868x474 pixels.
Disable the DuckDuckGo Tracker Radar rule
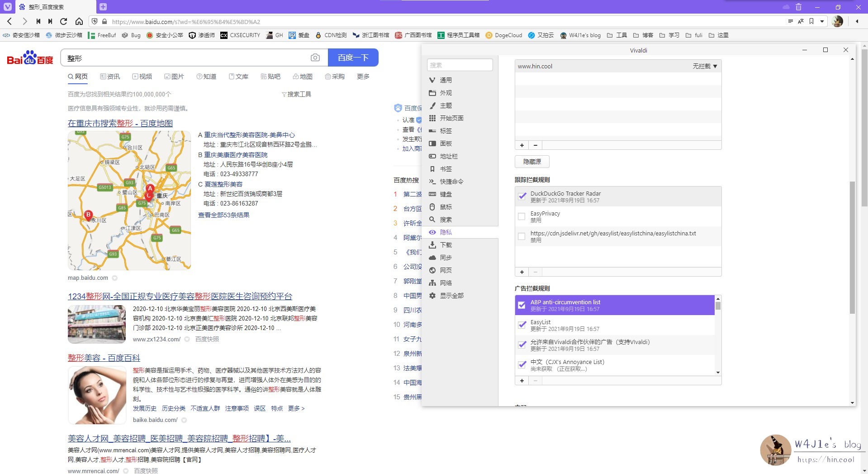tap(522, 196)
